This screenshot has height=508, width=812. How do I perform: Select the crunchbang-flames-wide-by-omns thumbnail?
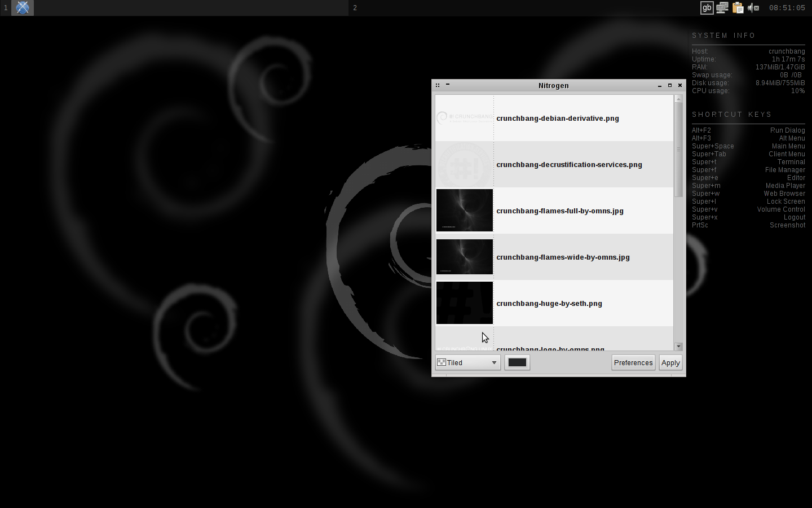pyautogui.click(x=465, y=257)
